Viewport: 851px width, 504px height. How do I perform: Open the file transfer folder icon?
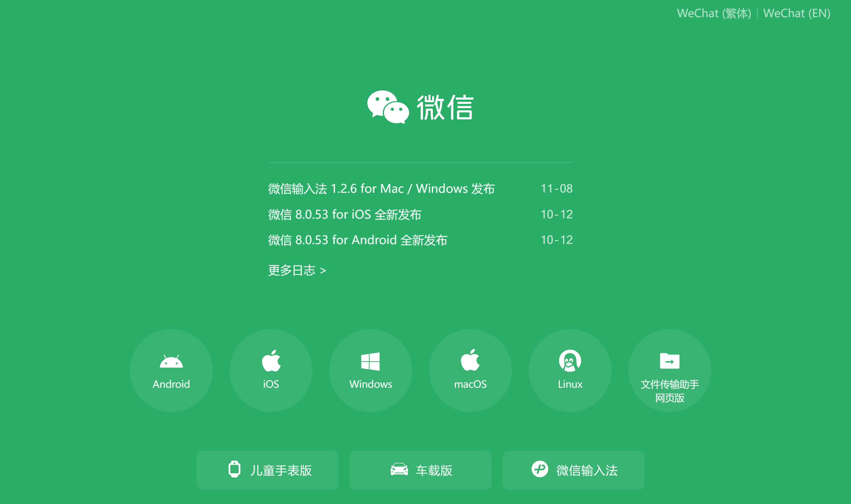[669, 361]
